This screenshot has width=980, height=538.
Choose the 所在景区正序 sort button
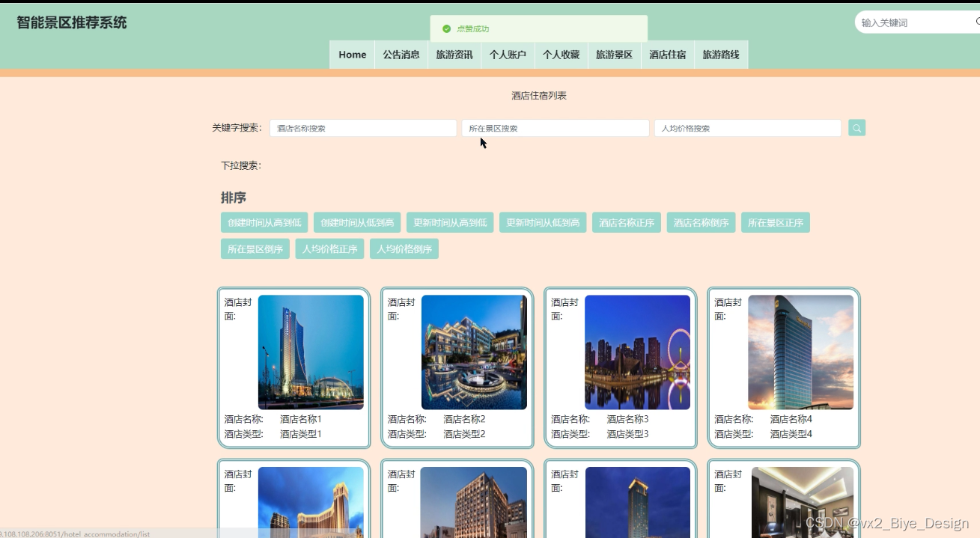tap(776, 223)
